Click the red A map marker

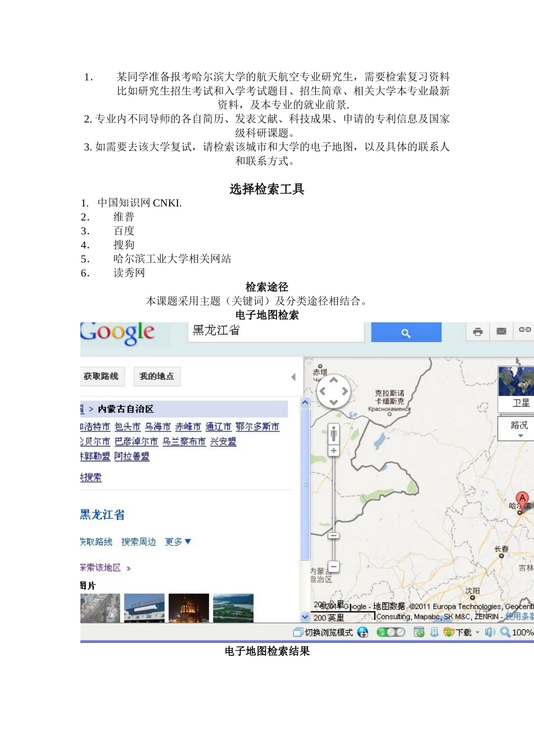(522, 501)
